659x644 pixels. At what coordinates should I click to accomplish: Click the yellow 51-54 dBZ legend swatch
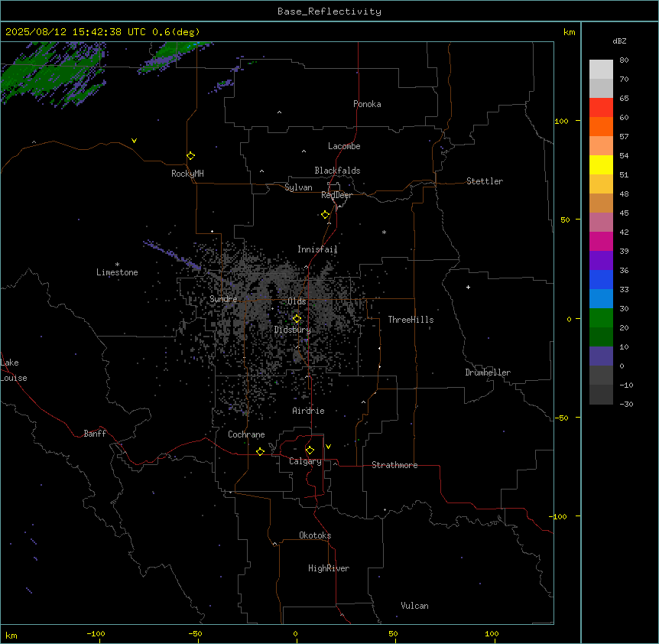pos(601,164)
